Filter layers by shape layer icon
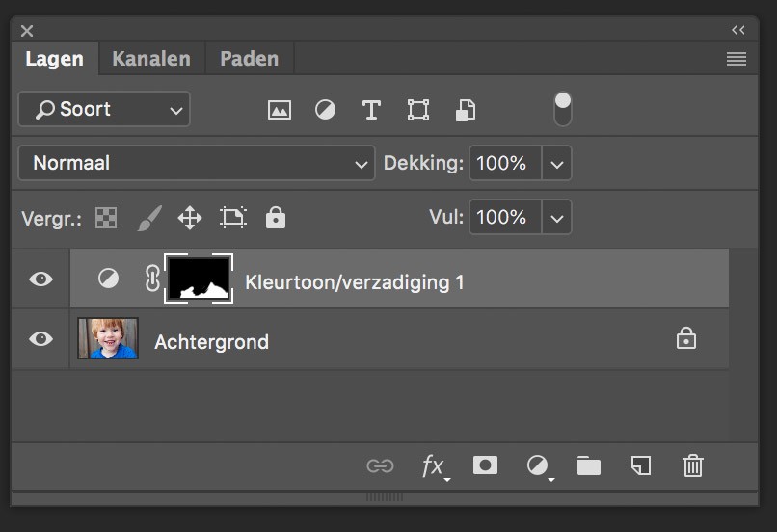 418,110
